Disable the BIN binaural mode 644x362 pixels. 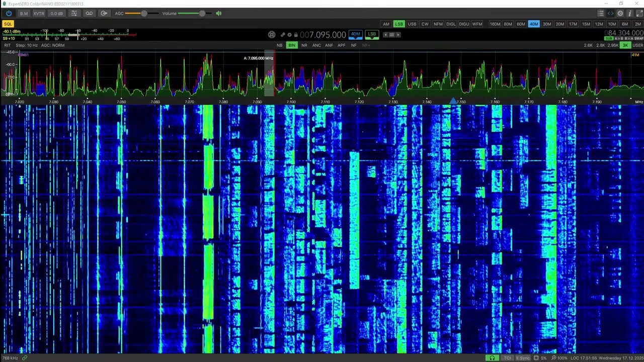click(292, 45)
